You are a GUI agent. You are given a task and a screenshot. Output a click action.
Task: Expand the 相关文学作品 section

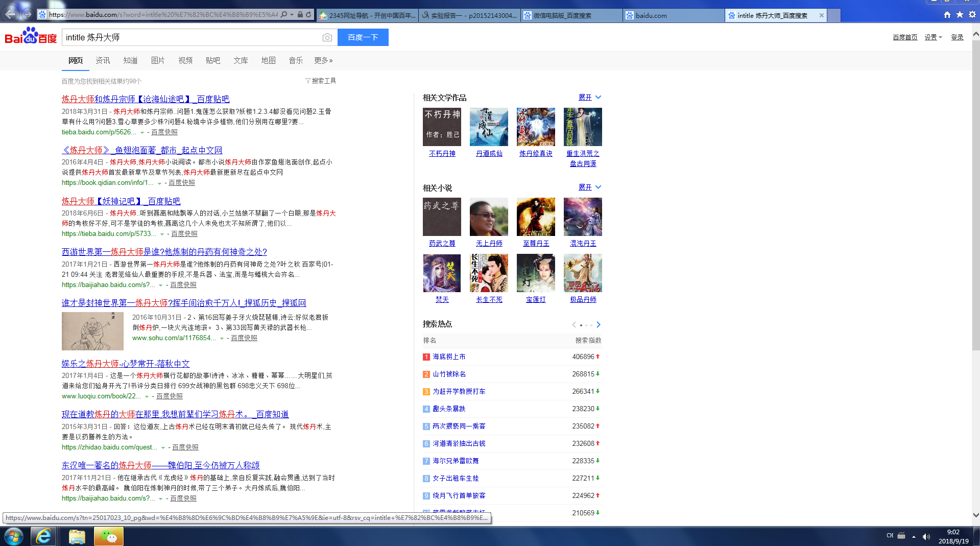click(x=590, y=97)
